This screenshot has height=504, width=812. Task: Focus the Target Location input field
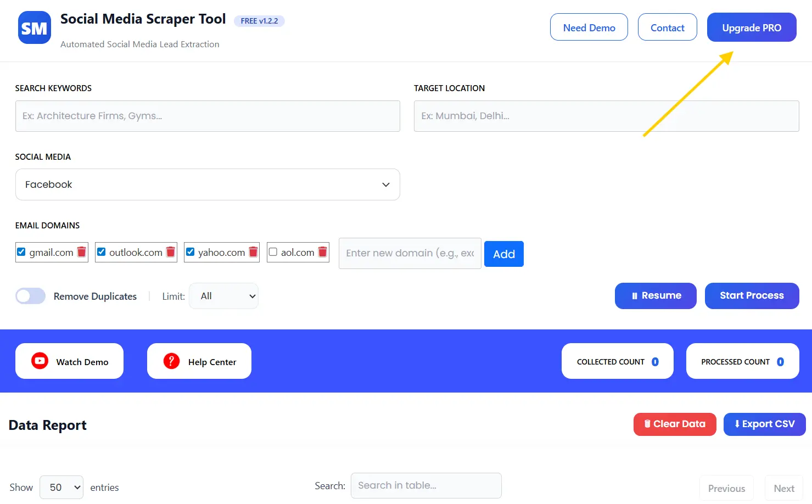tap(607, 116)
